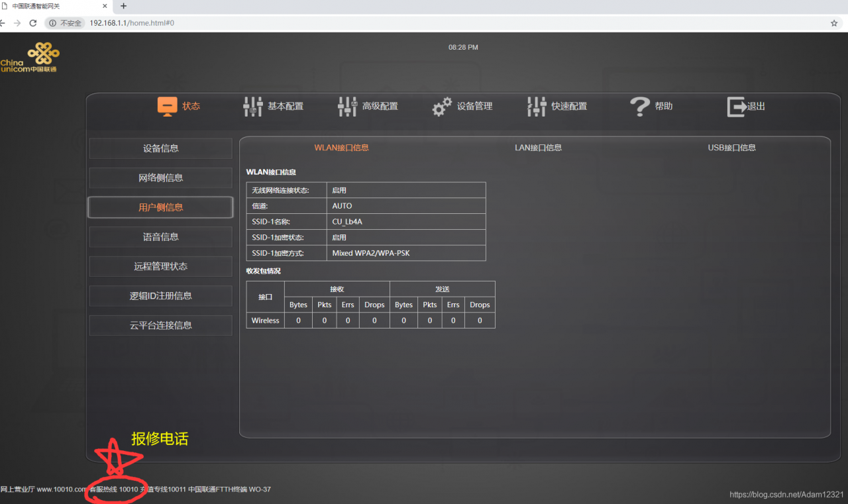The image size is (848, 504).
Task: Click the 帮助 question mark icon
Action: [x=640, y=107]
